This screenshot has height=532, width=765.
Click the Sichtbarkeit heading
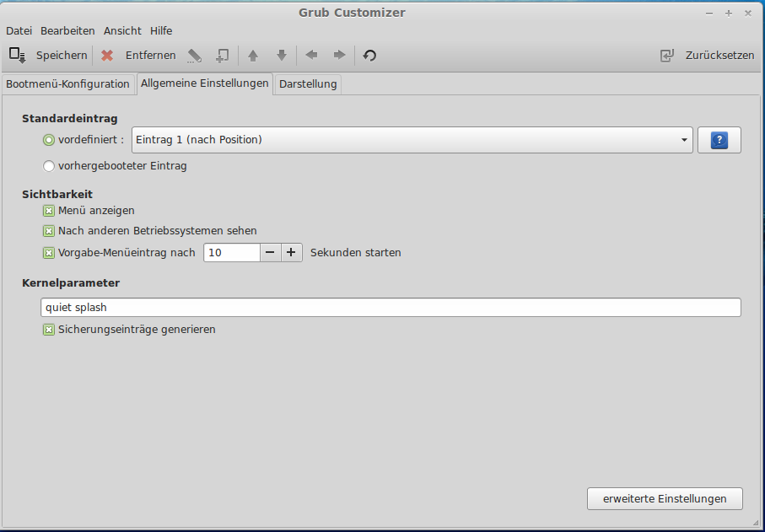(x=57, y=195)
